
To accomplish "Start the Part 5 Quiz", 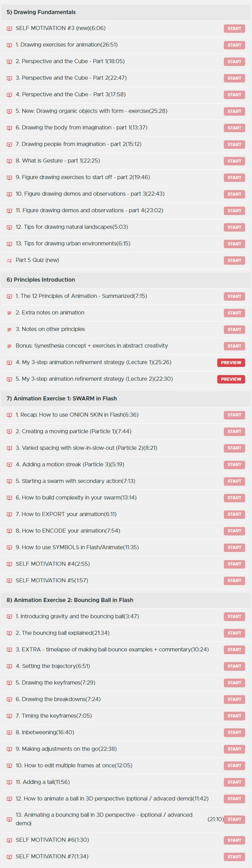I will [x=234, y=261].
